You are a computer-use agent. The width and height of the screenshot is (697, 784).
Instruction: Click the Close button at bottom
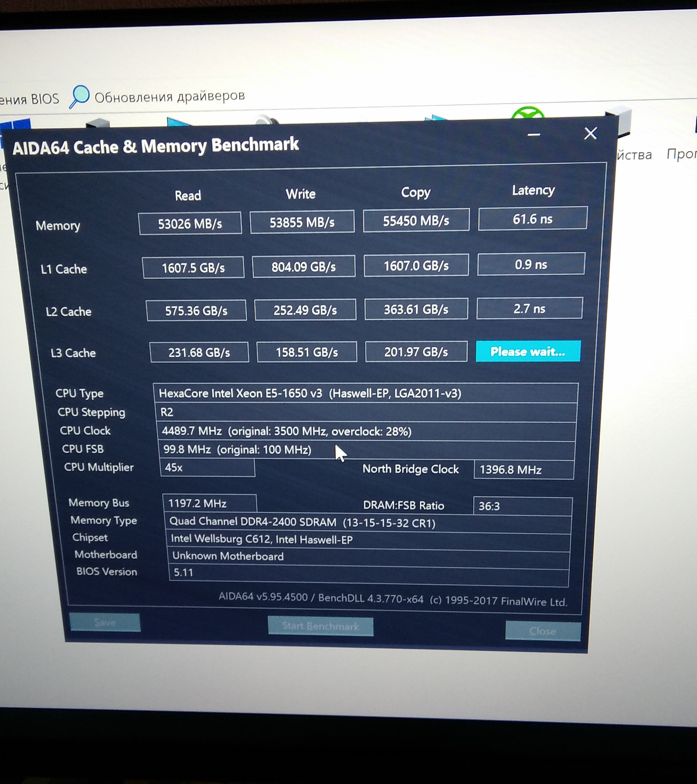[542, 631]
